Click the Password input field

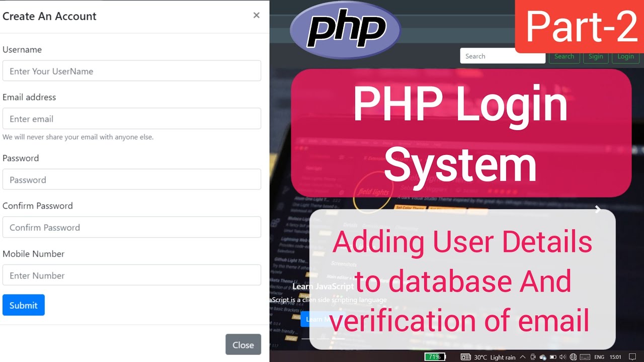click(132, 179)
